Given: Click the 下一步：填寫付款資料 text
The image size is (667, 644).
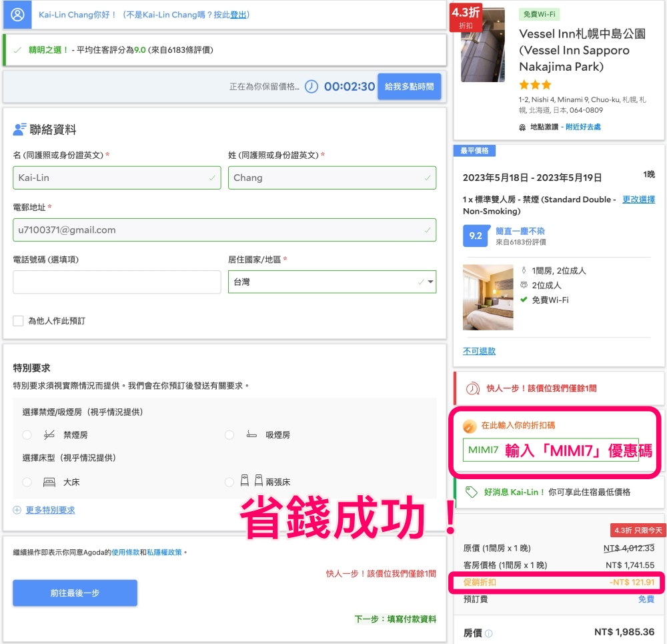Looking at the screenshot, I should pyautogui.click(x=395, y=619).
